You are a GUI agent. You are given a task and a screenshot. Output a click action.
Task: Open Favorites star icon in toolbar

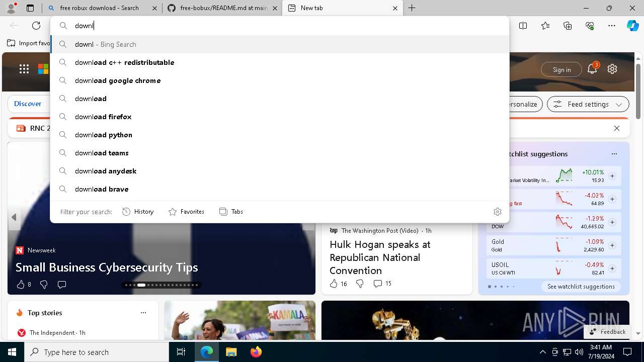[x=545, y=26]
